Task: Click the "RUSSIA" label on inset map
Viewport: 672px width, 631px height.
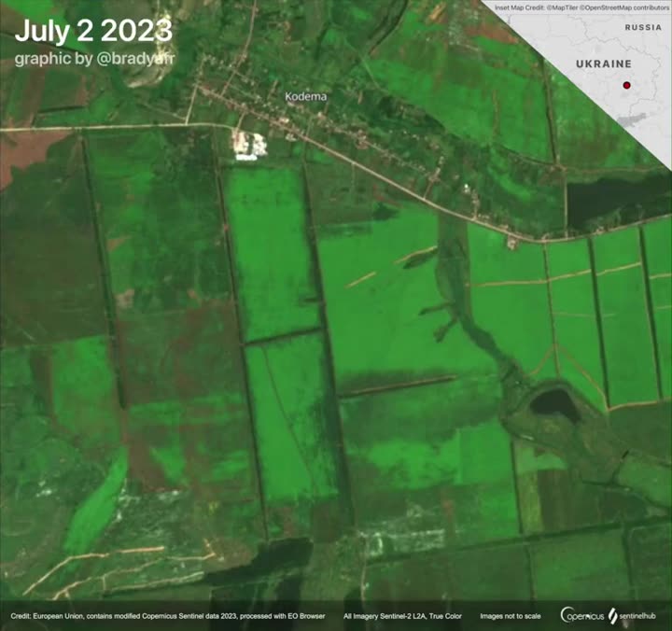Action: (x=643, y=27)
